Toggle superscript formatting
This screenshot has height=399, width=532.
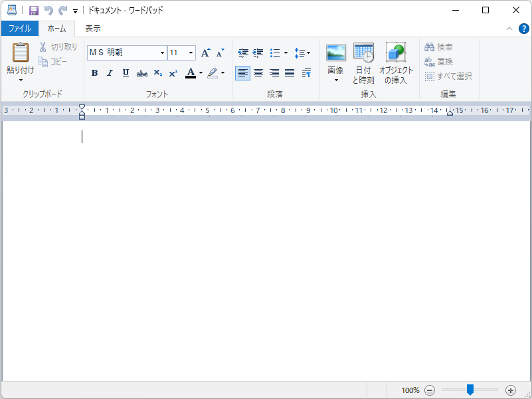pos(173,72)
